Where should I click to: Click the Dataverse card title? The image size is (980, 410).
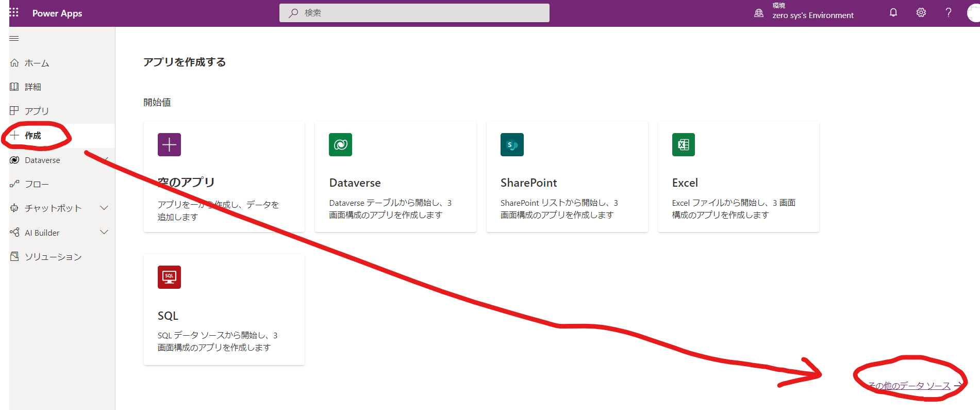pyautogui.click(x=355, y=183)
